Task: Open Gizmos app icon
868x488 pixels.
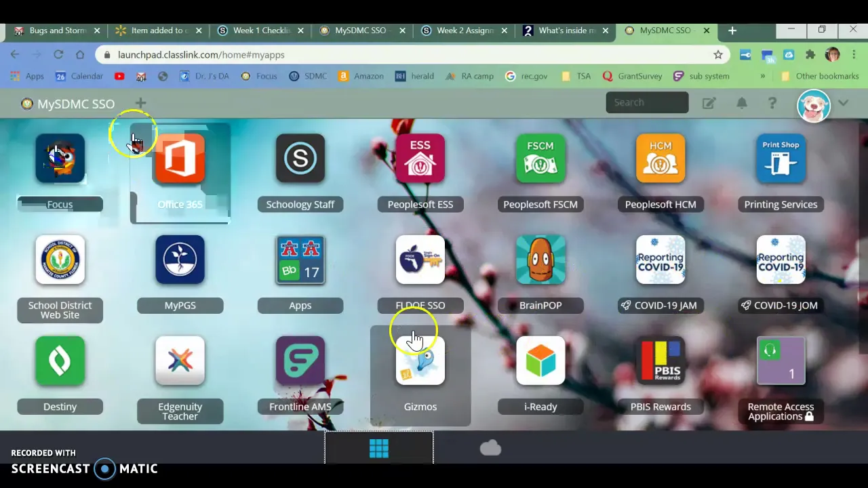Action: tap(420, 361)
